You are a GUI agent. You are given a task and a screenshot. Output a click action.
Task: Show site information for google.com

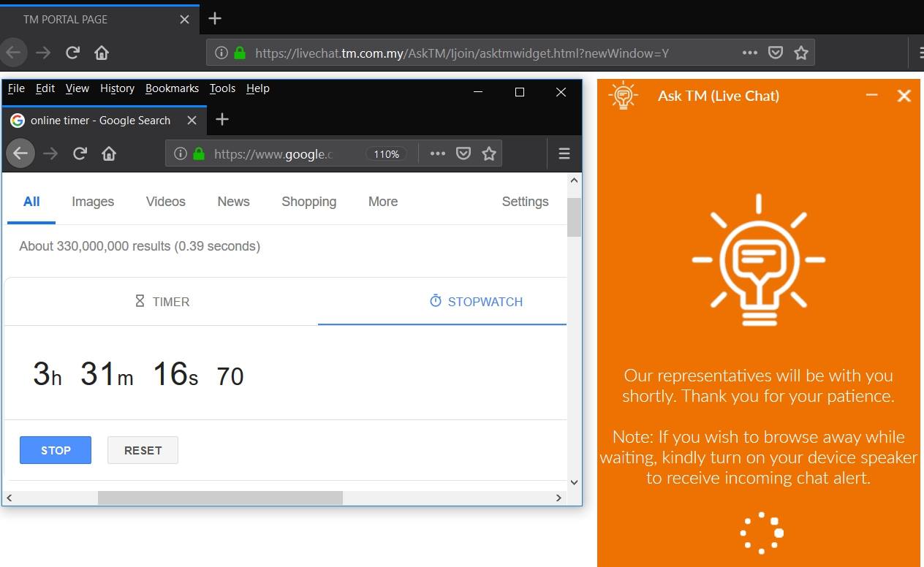pos(180,154)
